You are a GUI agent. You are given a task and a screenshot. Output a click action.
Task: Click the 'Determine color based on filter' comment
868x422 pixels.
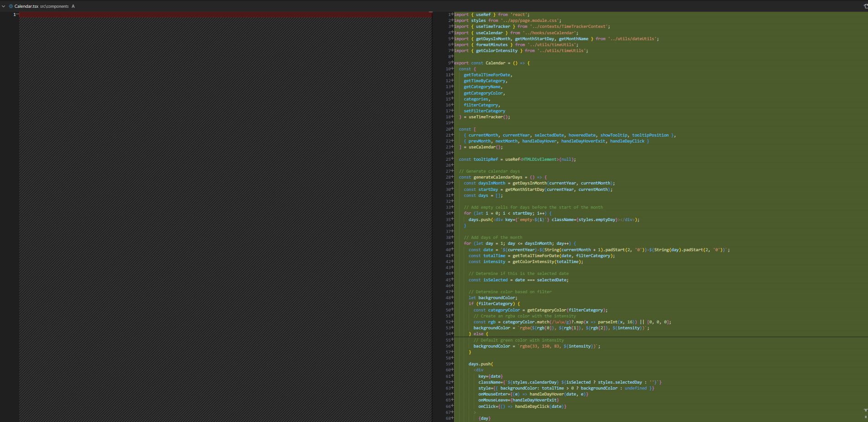point(510,292)
